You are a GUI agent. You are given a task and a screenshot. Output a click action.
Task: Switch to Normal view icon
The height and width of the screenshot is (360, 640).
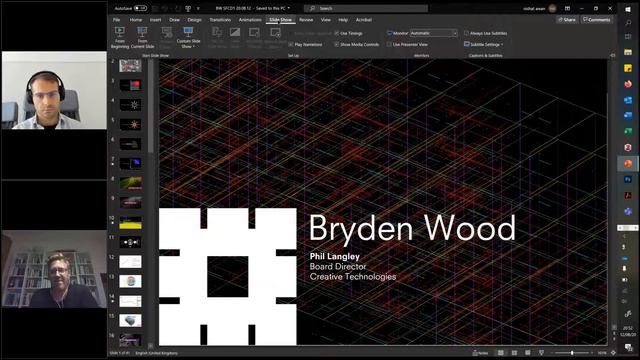pos(500,353)
